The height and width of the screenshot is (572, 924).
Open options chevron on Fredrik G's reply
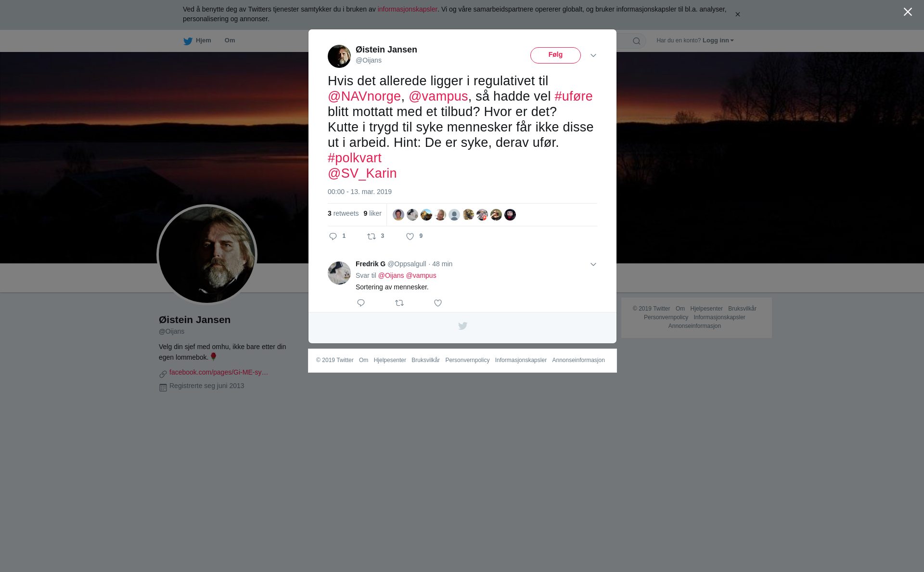click(593, 264)
